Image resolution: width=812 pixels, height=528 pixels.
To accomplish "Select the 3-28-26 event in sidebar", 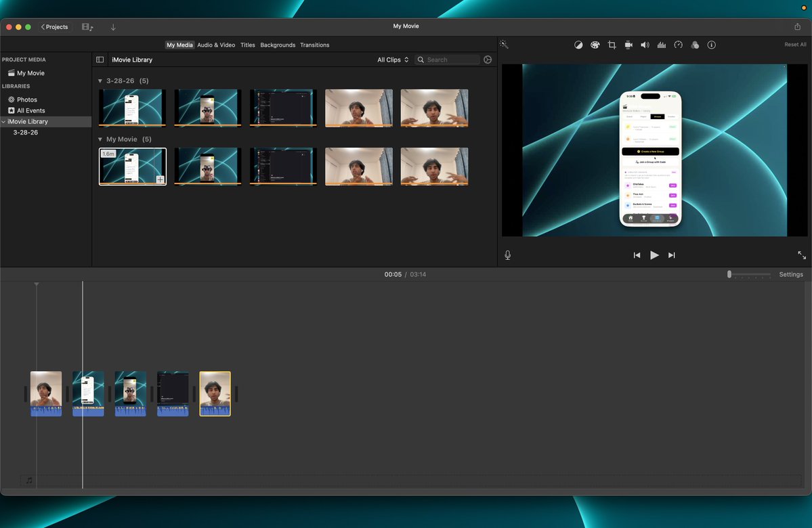I will point(25,133).
